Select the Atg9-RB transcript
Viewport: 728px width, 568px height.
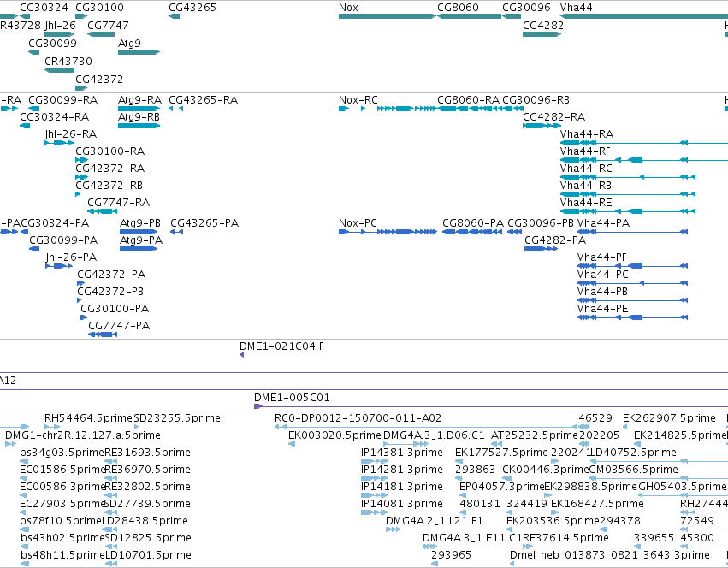pyautogui.click(x=139, y=126)
